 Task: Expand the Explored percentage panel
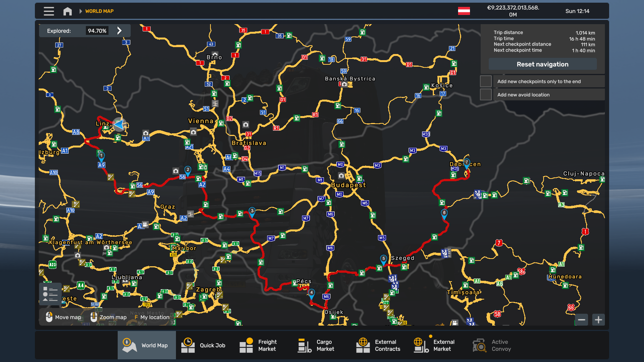click(x=119, y=31)
